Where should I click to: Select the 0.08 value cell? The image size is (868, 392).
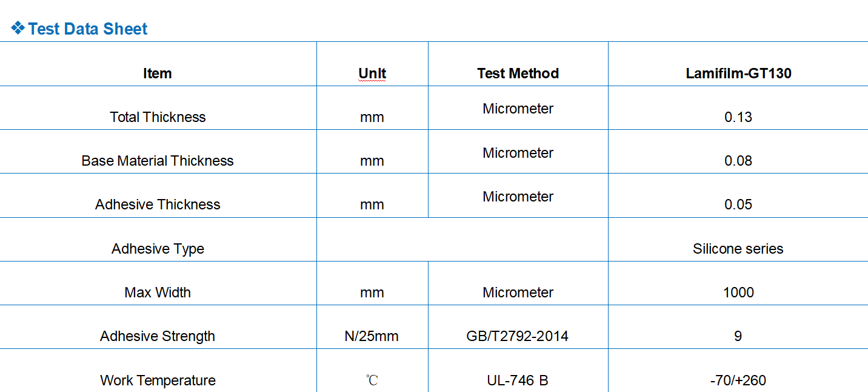click(738, 161)
